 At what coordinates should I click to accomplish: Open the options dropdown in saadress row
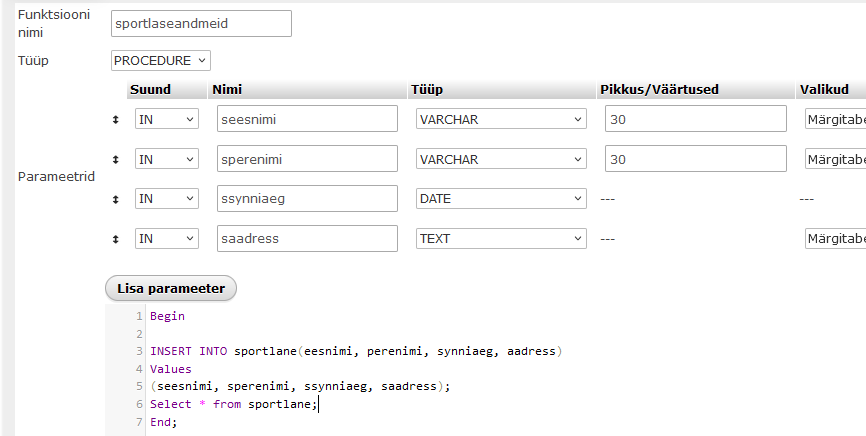[834, 239]
